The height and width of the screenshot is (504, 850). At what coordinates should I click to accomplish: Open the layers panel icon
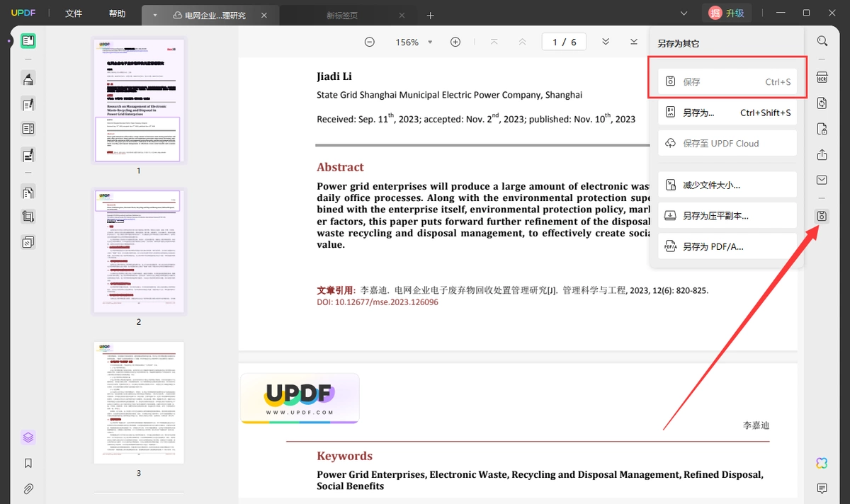[28, 437]
